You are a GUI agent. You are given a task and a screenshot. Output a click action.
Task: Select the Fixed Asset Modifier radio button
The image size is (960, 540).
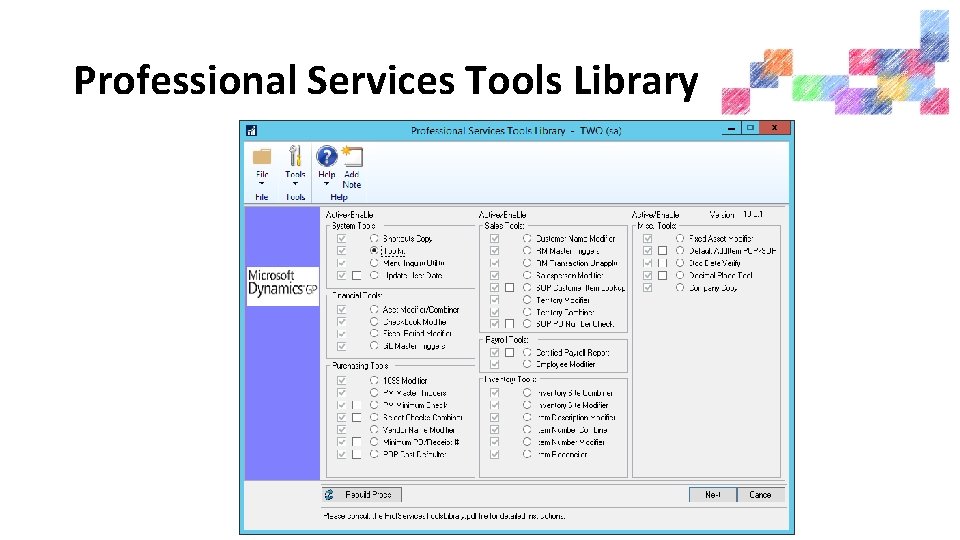coord(680,238)
